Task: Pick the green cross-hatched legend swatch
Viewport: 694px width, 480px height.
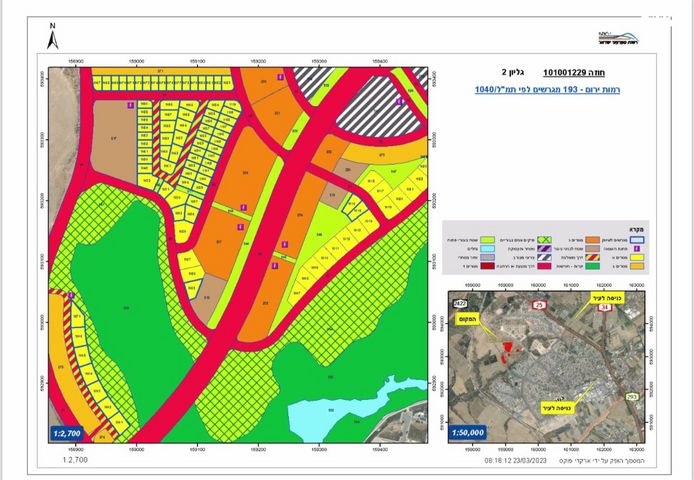Action: (x=542, y=241)
